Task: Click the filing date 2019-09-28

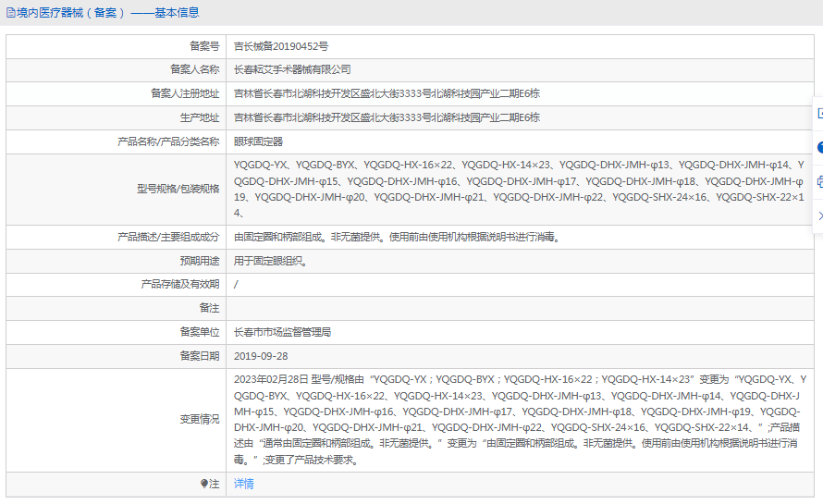Action: pyautogui.click(x=261, y=356)
